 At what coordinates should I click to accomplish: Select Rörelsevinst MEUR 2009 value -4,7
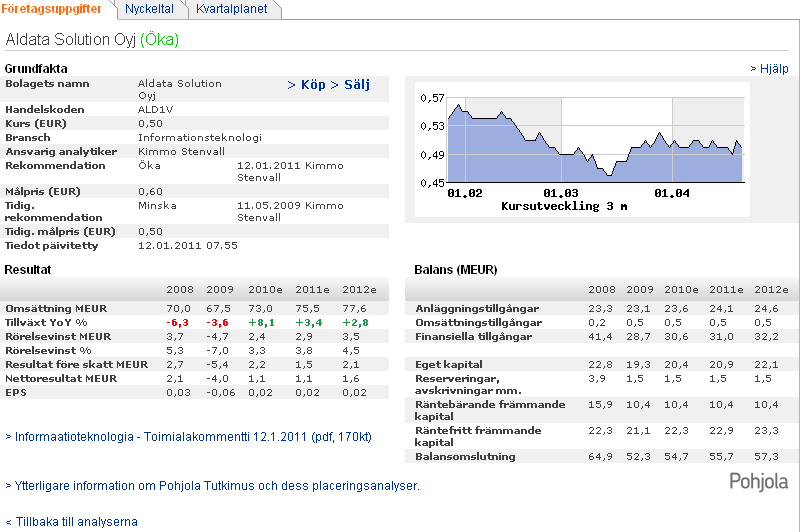click(x=218, y=336)
